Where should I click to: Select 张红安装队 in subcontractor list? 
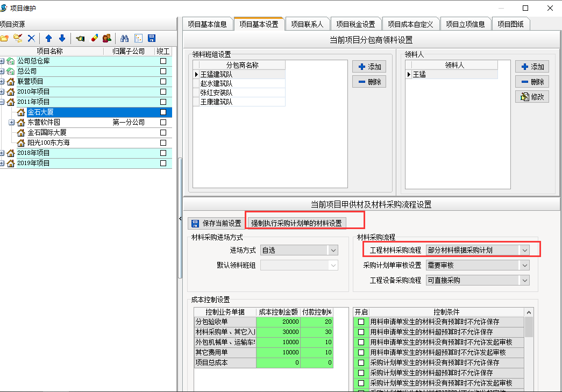point(216,92)
